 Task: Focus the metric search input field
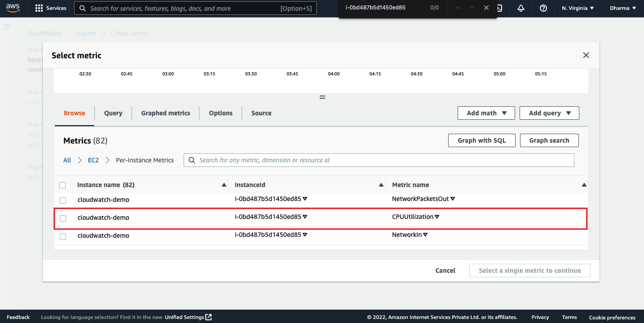(379, 160)
